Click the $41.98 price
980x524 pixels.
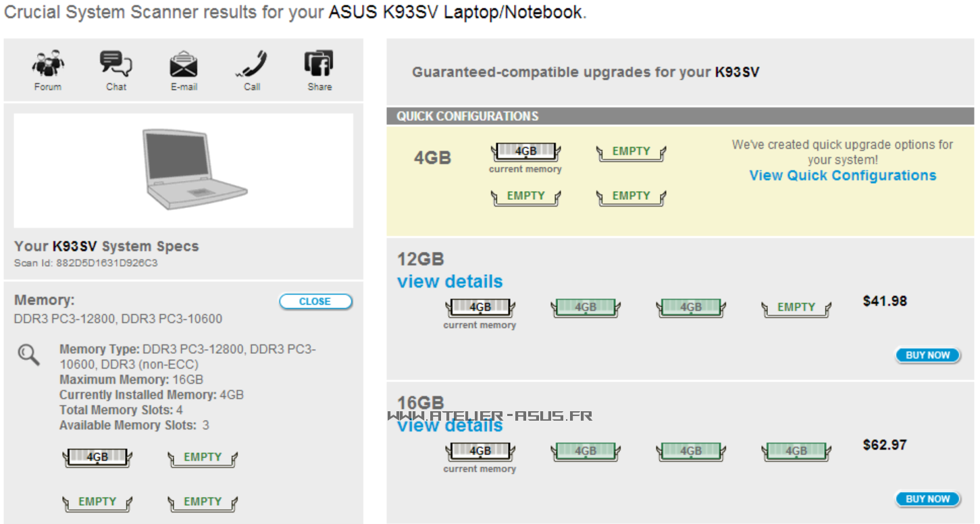(x=885, y=301)
